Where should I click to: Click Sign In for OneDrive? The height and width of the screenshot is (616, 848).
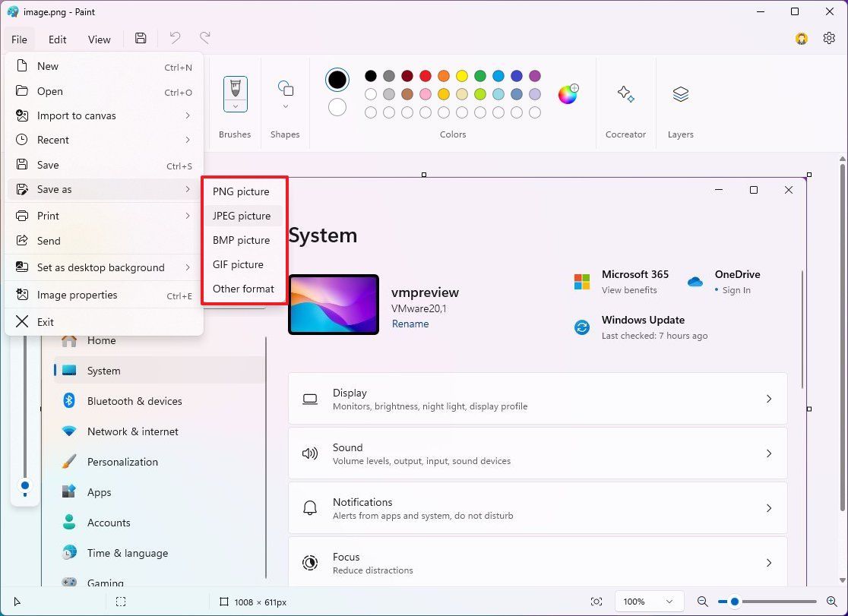pos(736,290)
